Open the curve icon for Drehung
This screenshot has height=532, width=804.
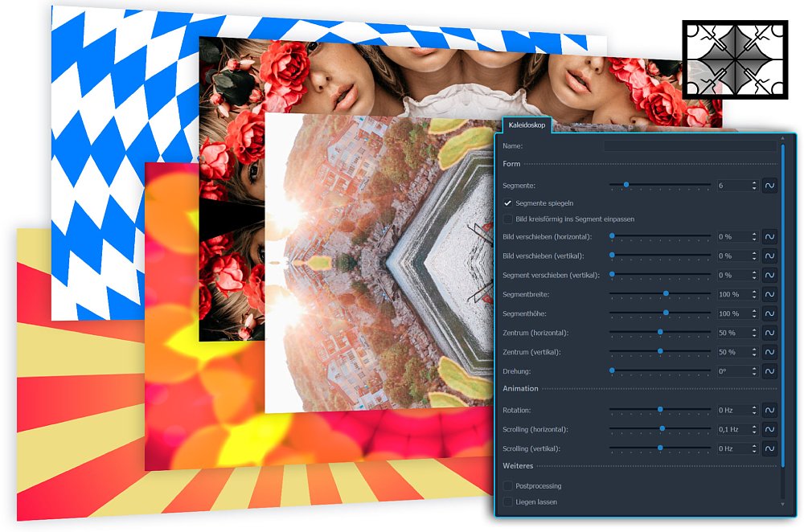pos(769,371)
